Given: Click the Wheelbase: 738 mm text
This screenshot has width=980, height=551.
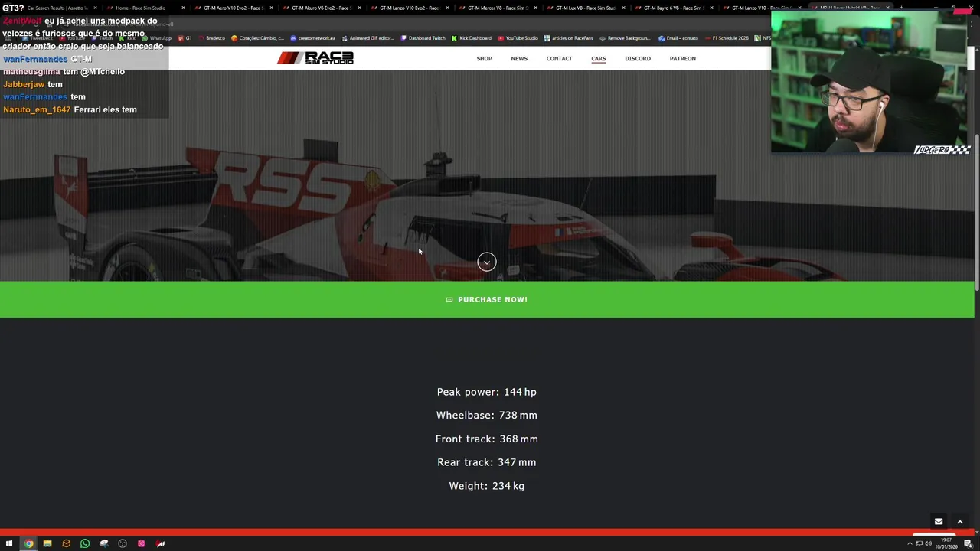Looking at the screenshot, I should point(487,416).
